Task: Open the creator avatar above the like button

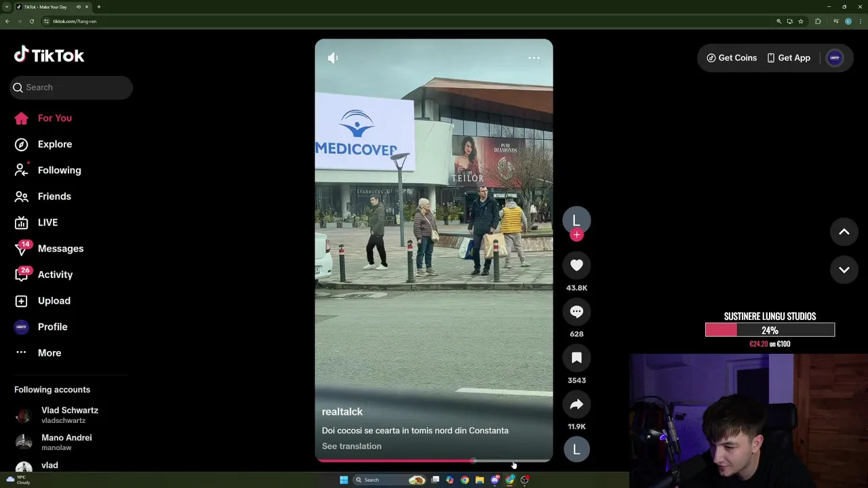Action: click(x=576, y=220)
